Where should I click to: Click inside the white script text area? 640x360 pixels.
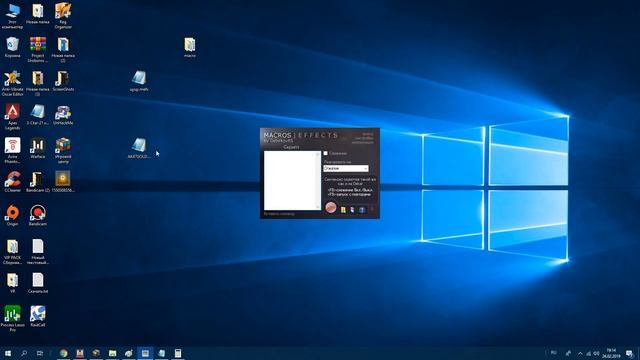(290, 180)
